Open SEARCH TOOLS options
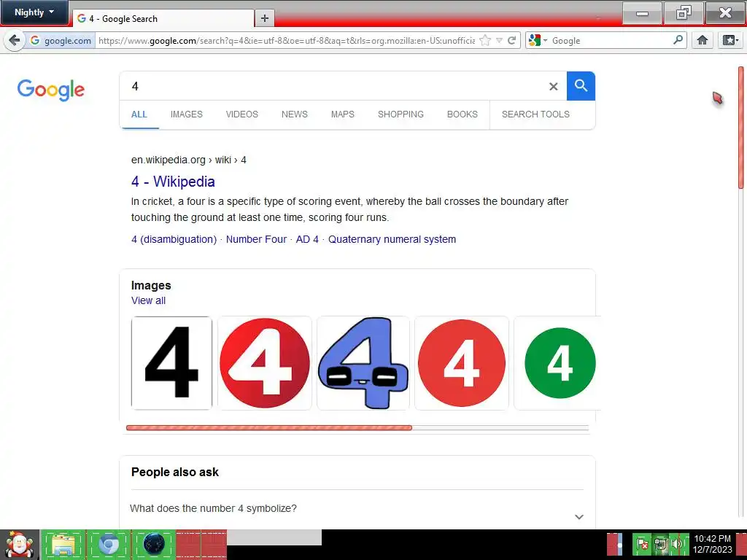 535,114
